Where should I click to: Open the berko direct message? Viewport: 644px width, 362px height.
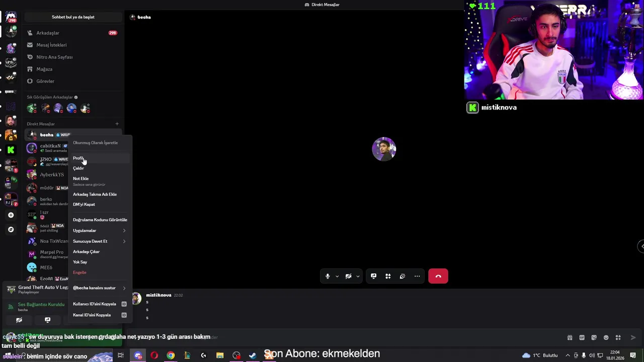pos(47,201)
